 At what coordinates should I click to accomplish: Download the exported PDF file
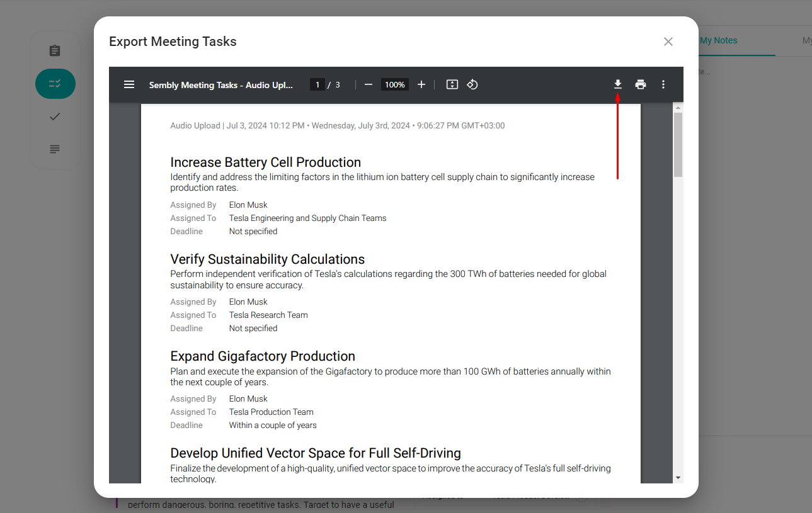[618, 84]
